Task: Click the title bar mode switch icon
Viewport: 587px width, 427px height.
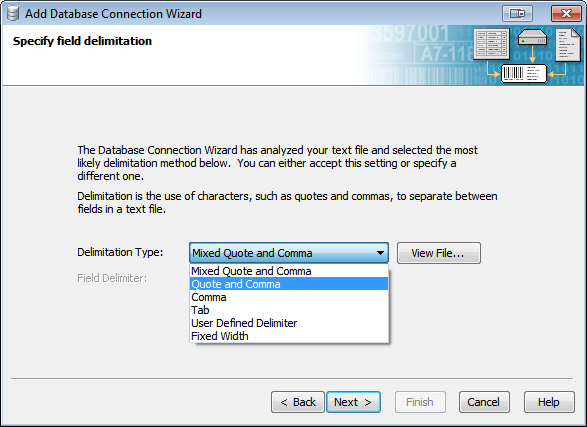Action: coord(517,13)
